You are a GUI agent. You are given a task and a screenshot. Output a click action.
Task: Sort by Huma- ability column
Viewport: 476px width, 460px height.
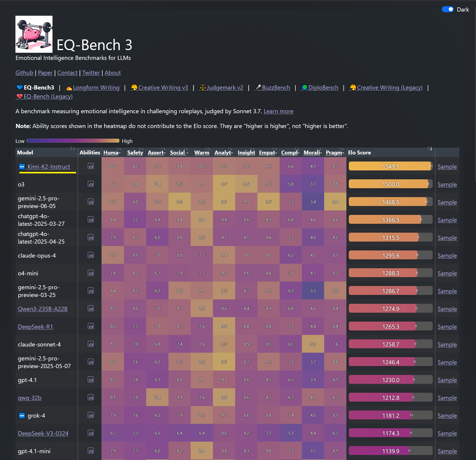112,152
